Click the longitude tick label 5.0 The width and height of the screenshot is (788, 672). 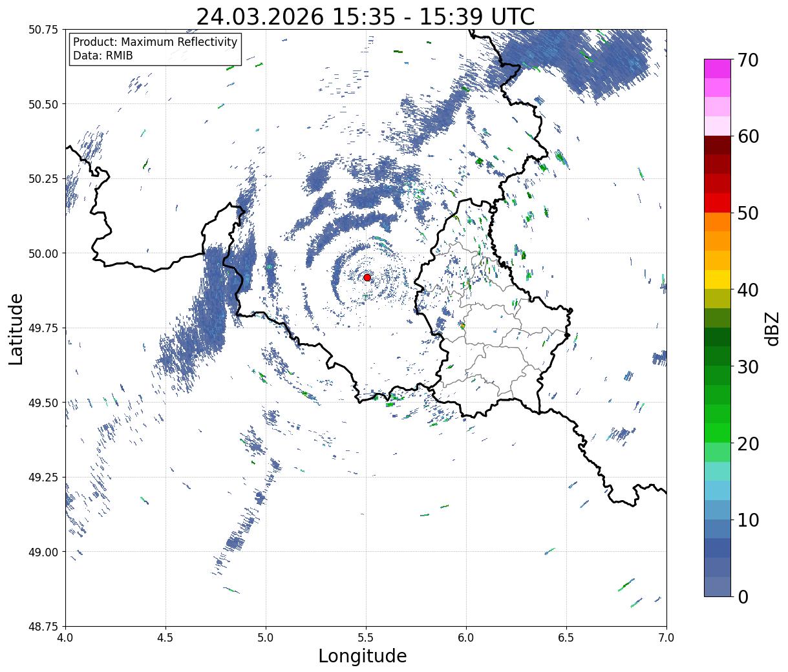coord(266,638)
